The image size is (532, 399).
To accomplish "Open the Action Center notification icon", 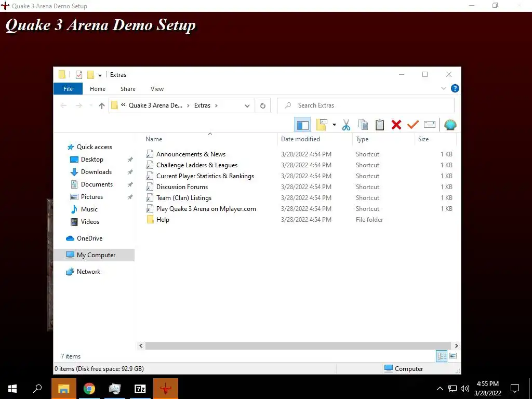I will tap(515, 389).
